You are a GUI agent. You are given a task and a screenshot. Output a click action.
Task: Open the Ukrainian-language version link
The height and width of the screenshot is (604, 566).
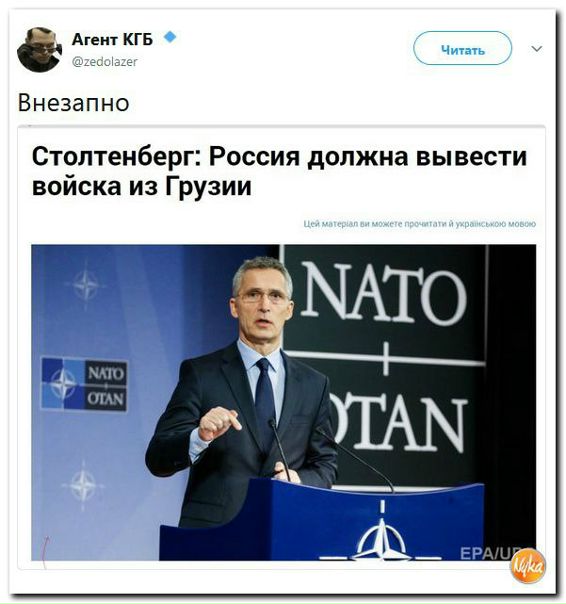(420, 224)
